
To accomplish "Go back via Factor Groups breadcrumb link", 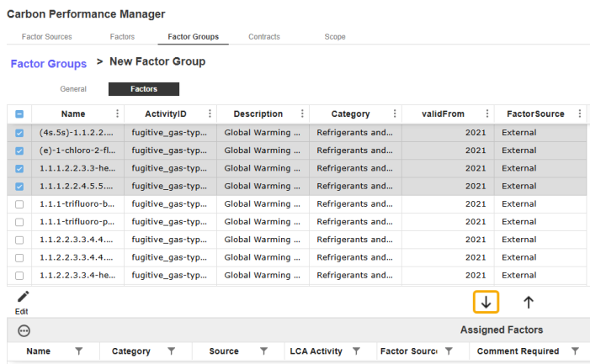I will click(x=49, y=64).
